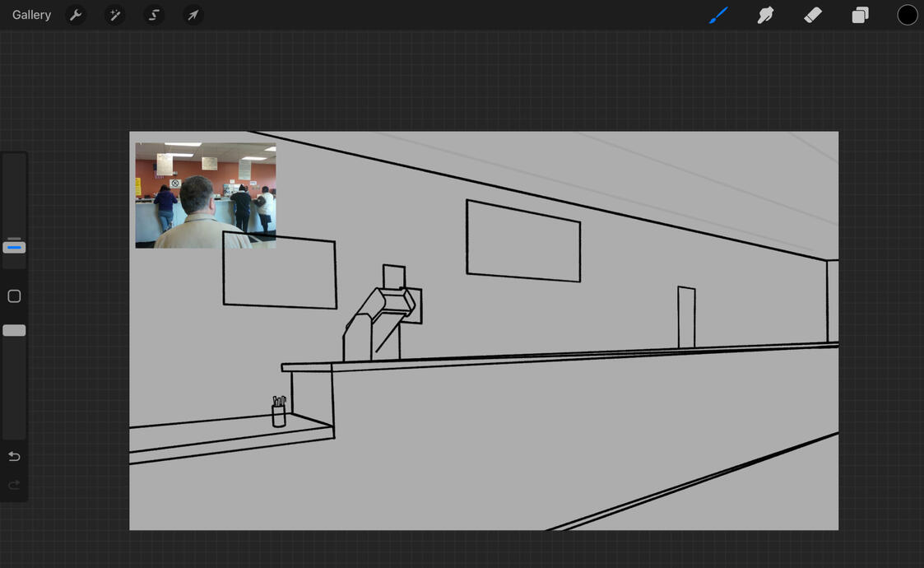Viewport: 924px width, 568px height.
Task: Click the brush size slider handle
Action: [x=14, y=247]
